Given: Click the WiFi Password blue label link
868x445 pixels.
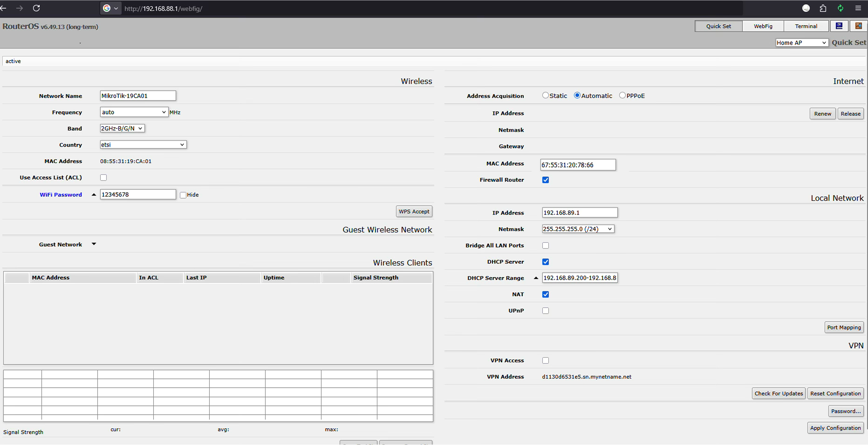Looking at the screenshot, I should click(x=61, y=195).
